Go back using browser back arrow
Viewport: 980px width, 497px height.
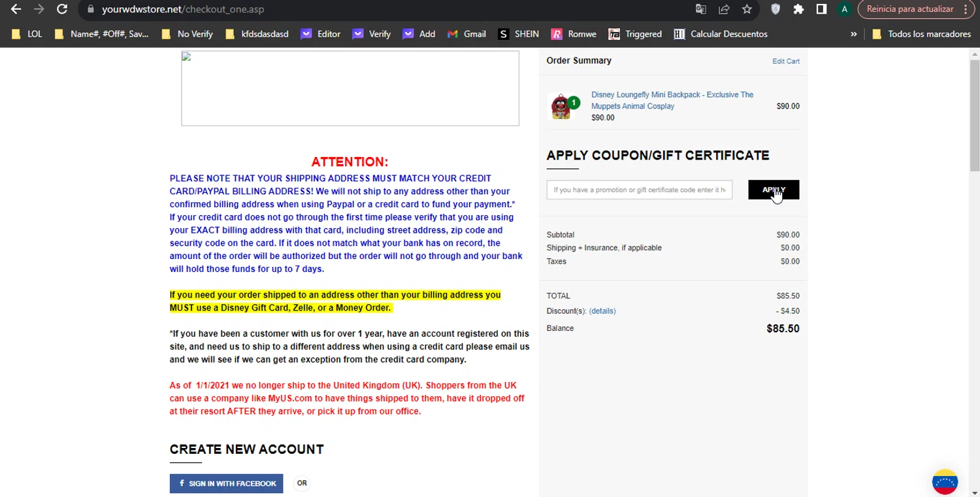(x=16, y=9)
